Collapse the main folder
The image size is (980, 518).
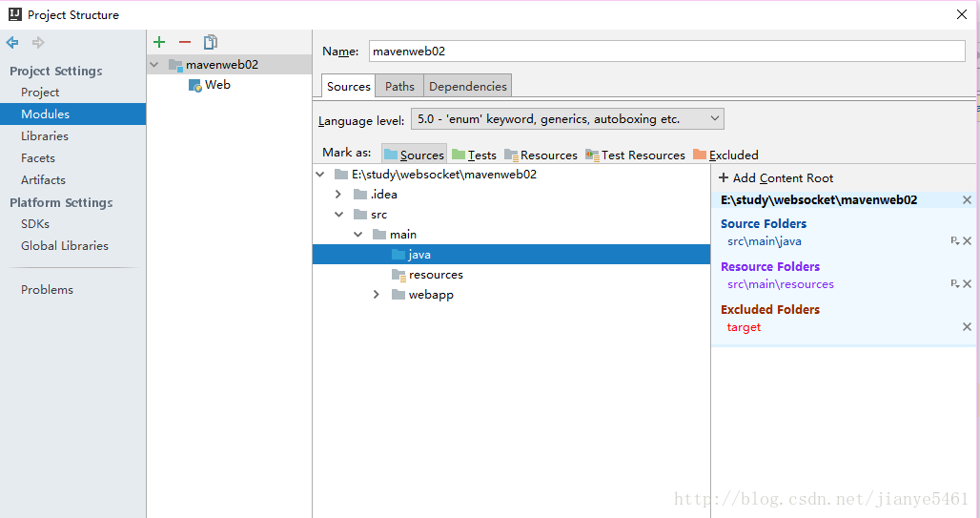358,235
